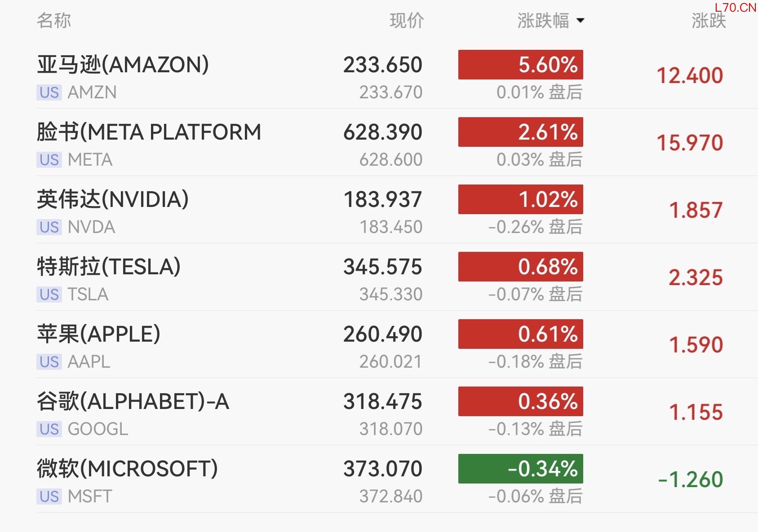Click the US market badge beside META
The height and width of the screenshot is (532, 758).
pyautogui.click(x=49, y=160)
